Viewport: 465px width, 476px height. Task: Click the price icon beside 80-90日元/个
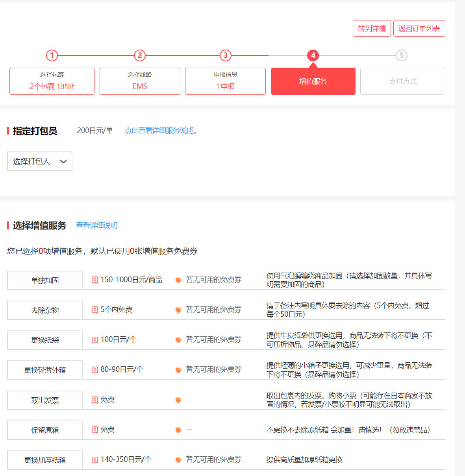pyautogui.click(x=95, y=370)
